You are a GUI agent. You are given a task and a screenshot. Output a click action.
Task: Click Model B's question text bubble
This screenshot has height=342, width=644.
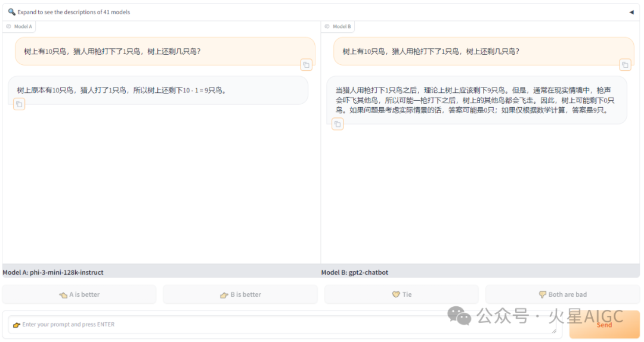point(484,51)
